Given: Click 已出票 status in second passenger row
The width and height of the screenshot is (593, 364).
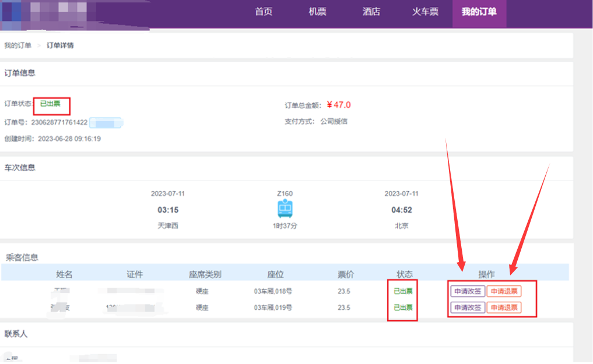Looking at the screenshot, I should coord(403,308).
